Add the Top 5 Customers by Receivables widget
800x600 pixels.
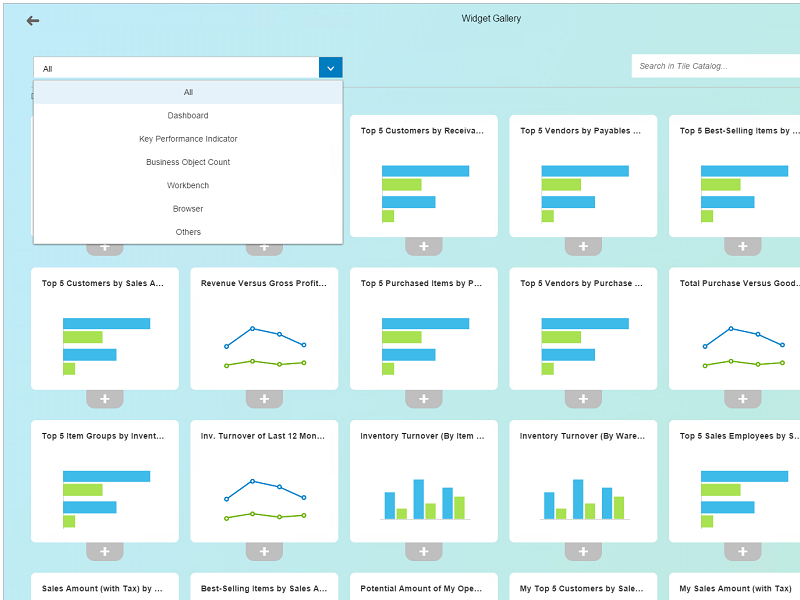point(423,246)
